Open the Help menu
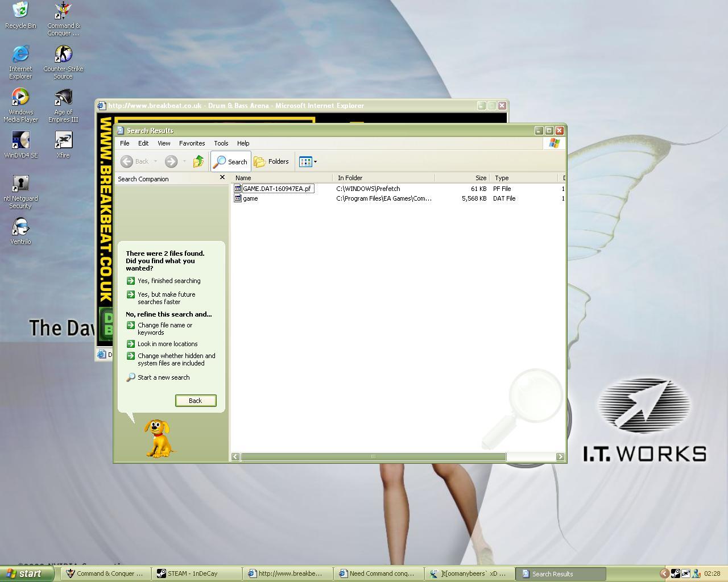Screen dimensions: 728x582 (243, 143)
